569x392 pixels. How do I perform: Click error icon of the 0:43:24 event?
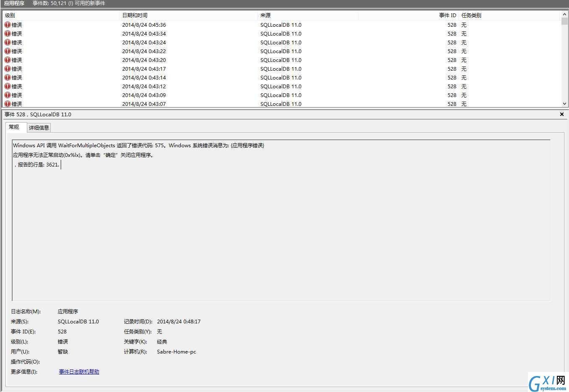coord(8,42)
